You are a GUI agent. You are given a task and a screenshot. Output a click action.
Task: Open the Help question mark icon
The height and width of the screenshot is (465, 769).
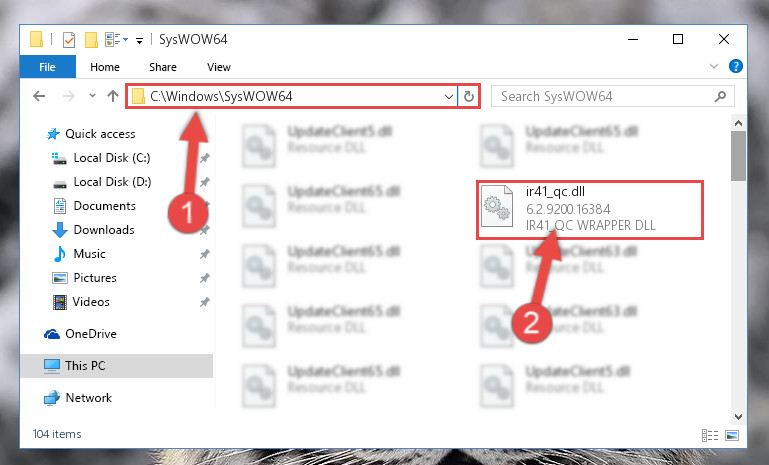[x=736, y=66]
